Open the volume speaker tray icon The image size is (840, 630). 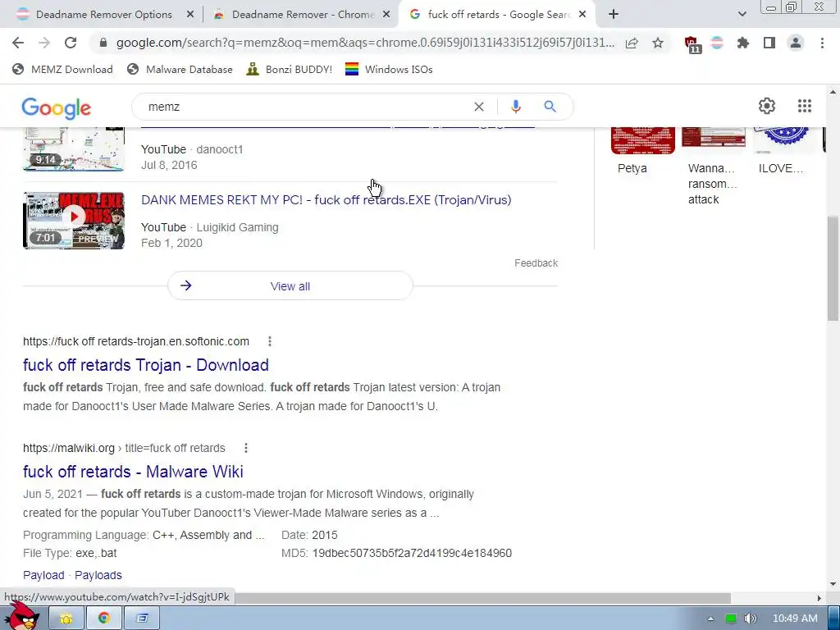[750, 619]
